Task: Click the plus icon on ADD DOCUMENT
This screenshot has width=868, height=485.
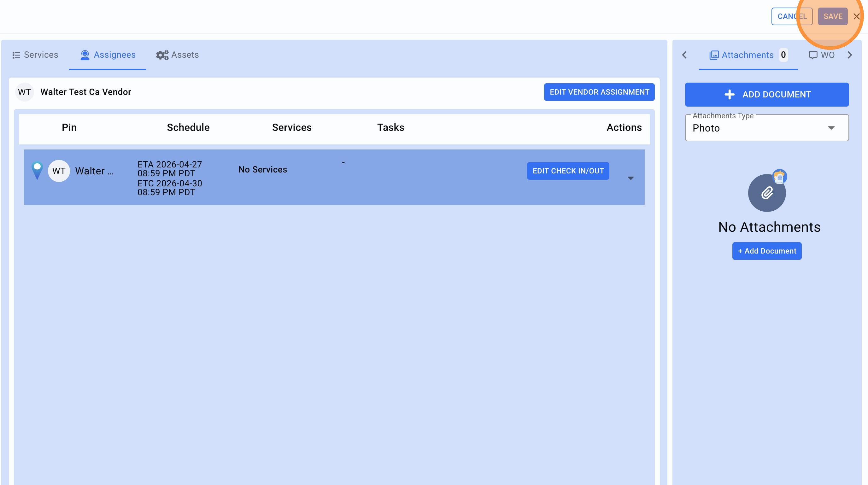Action: click(x=729, y=95)
